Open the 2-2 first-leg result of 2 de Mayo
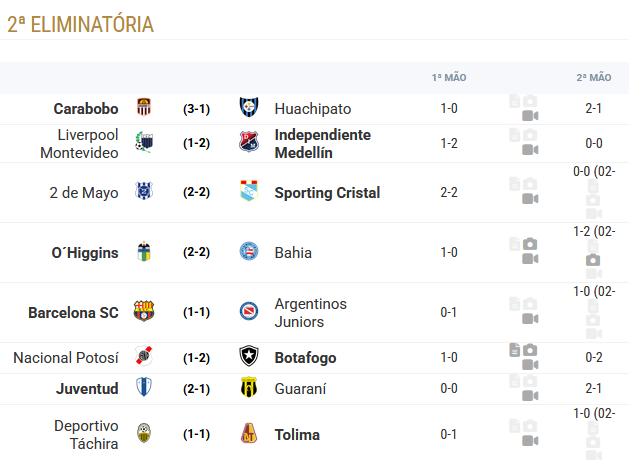629x460 pixels. point(449,192)
